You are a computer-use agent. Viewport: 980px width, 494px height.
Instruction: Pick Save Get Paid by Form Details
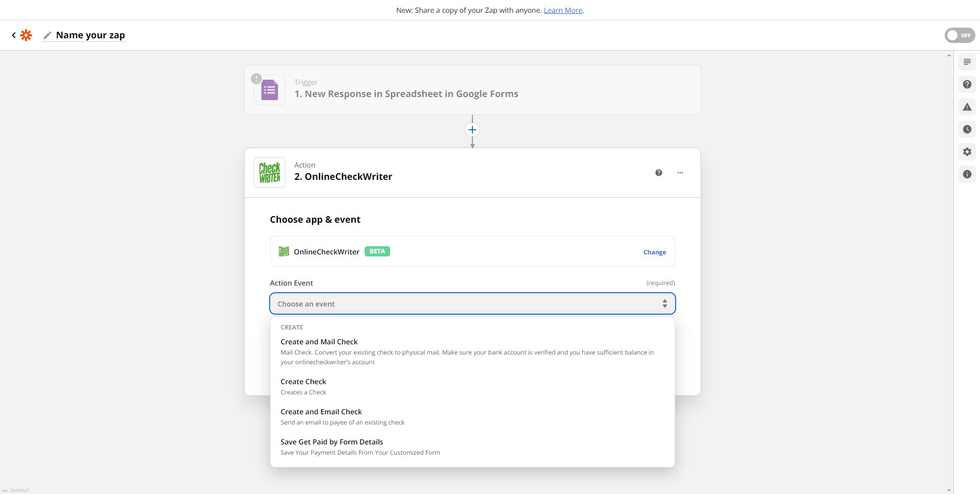[x=331, y=442]
